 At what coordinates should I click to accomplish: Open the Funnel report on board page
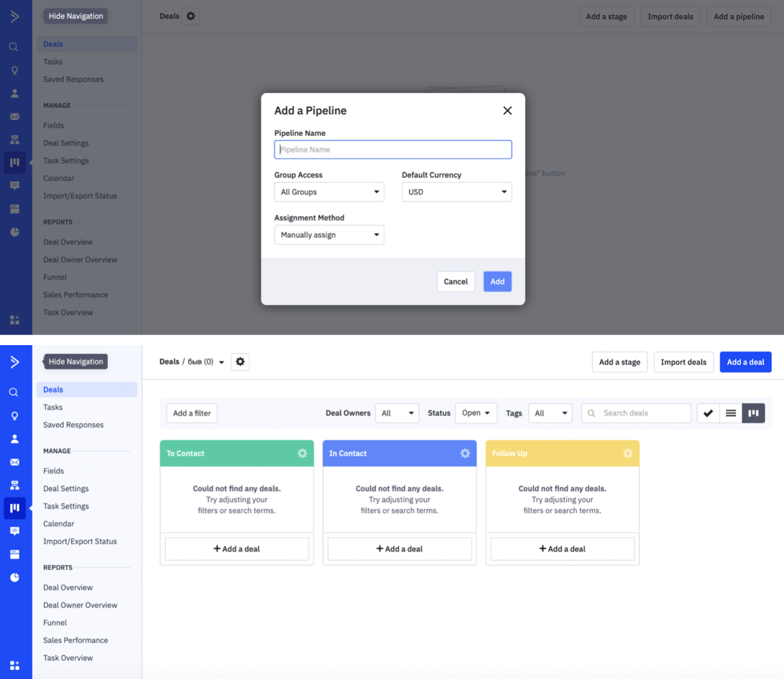click(55, 623)
